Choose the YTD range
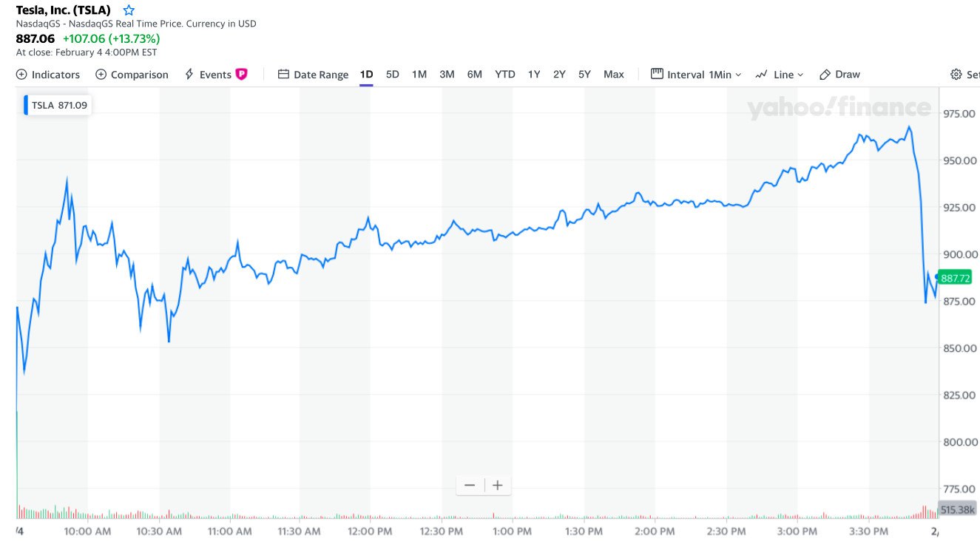This screenshot has height=541, width=980. point(505,74)
